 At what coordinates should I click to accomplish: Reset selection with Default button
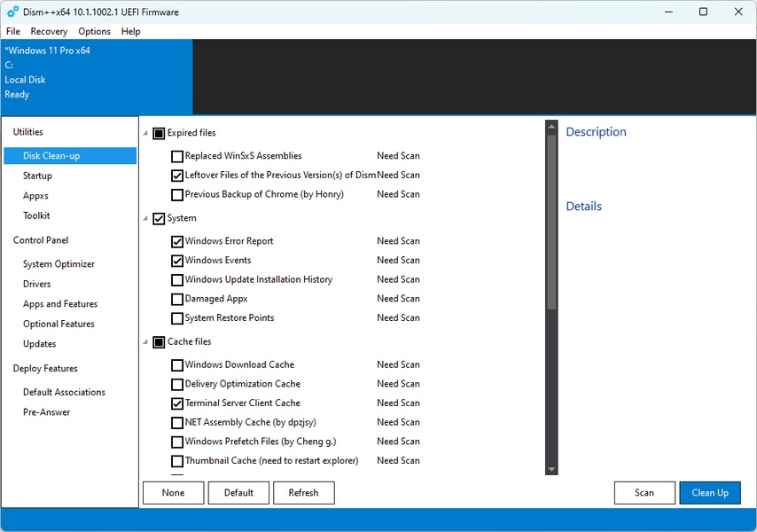pyautogui.click(x=238, y=493)
